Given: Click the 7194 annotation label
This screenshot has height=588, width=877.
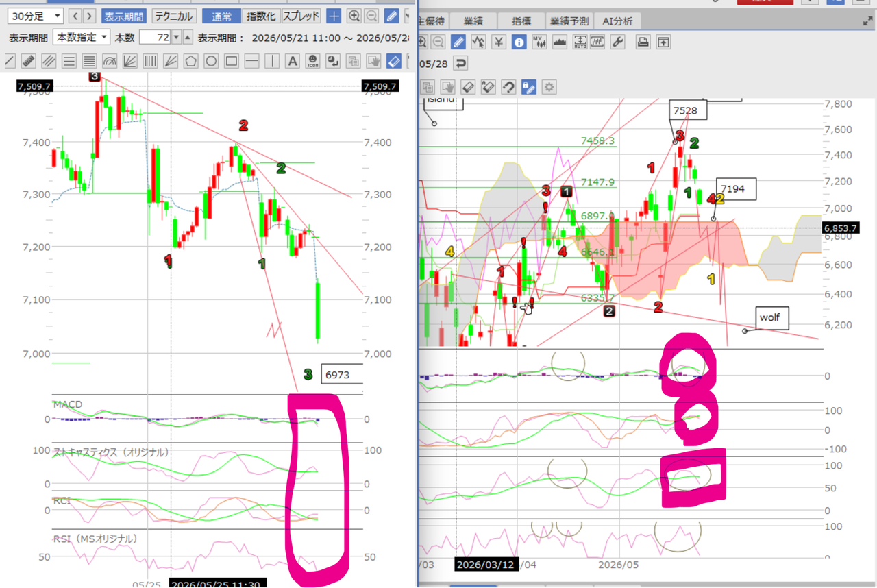Looking at the screenshot, I should (737, 188).
